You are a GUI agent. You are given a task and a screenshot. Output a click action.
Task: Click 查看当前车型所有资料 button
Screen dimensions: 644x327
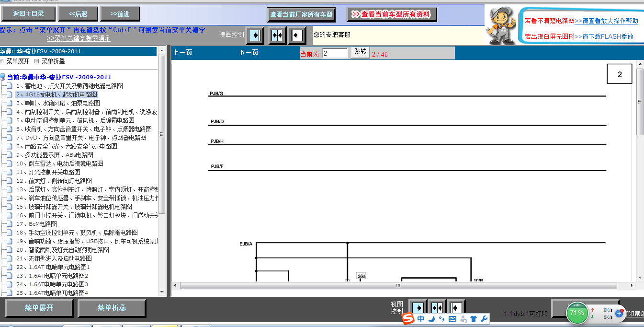pos(392,14)
